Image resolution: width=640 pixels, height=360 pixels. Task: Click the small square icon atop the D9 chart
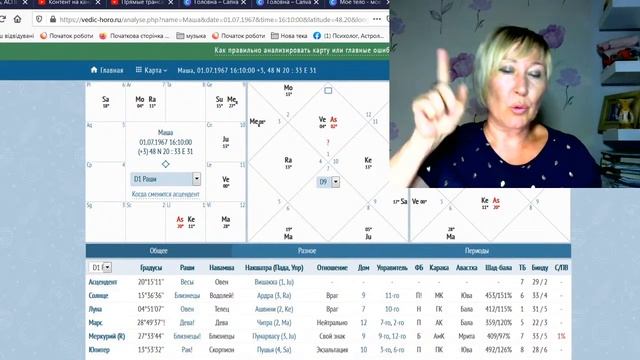pos(328,91)
